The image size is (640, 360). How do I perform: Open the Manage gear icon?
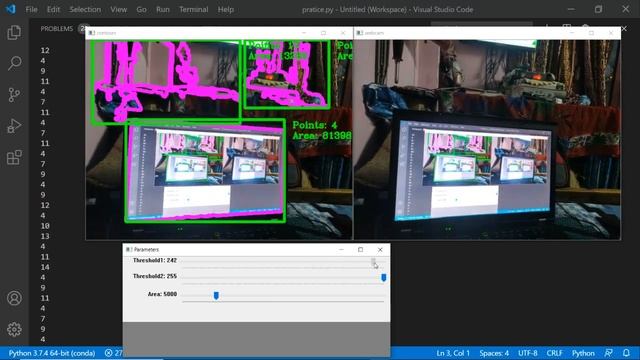click(14, 329)
